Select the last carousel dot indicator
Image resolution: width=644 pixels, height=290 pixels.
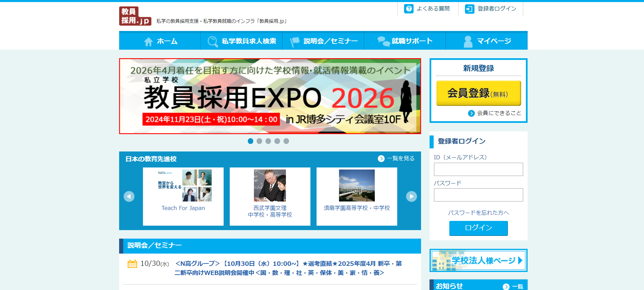click(286, 141)
